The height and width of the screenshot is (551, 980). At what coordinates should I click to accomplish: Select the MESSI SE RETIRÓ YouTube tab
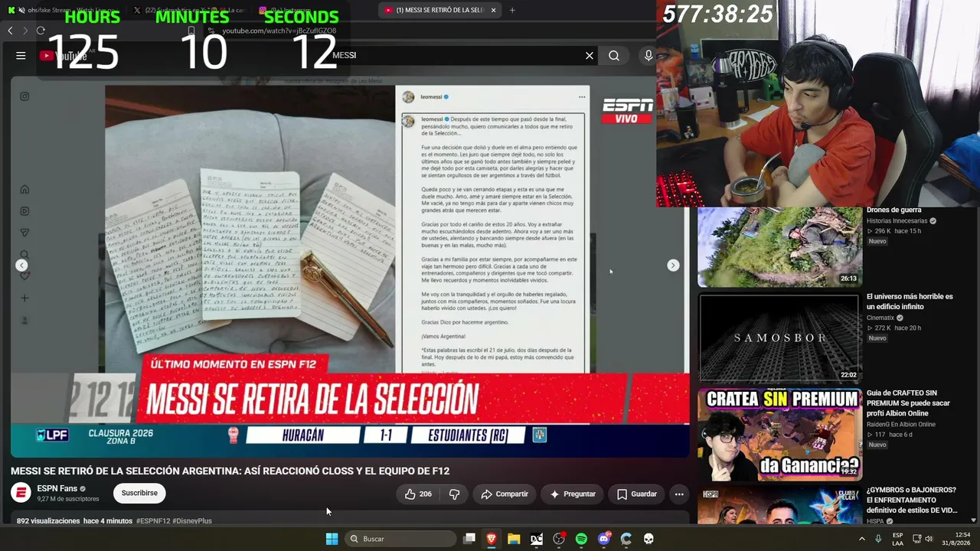[x=440, y=10]
